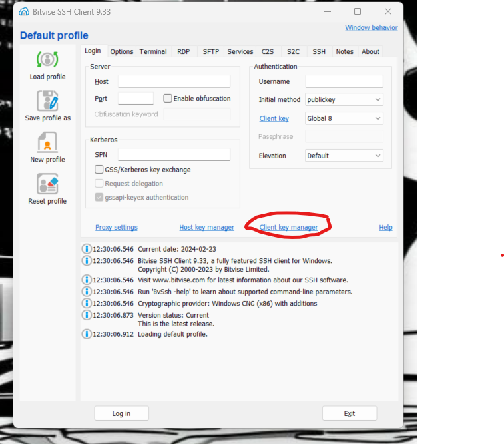Toggle Request delegation checkbox
This screenshot has width=504, height=444.
pyautogui.click(x=99, y=184)
